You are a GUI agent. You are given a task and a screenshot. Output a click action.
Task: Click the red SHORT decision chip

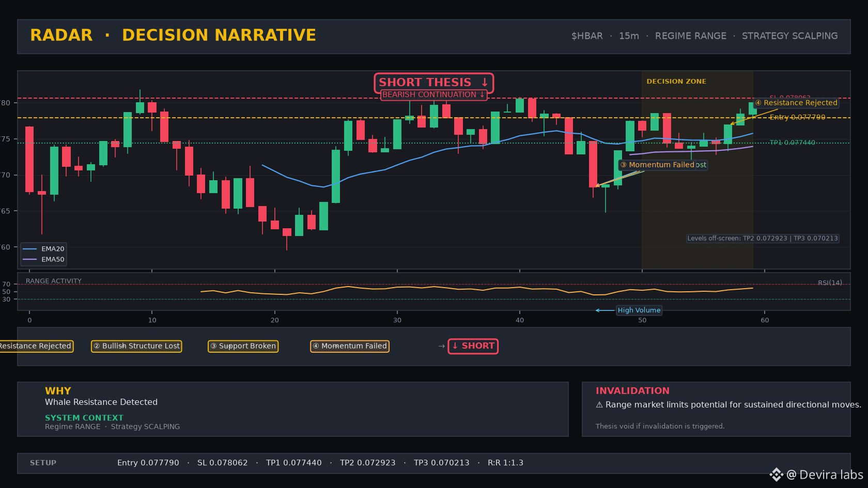point(473,346)
